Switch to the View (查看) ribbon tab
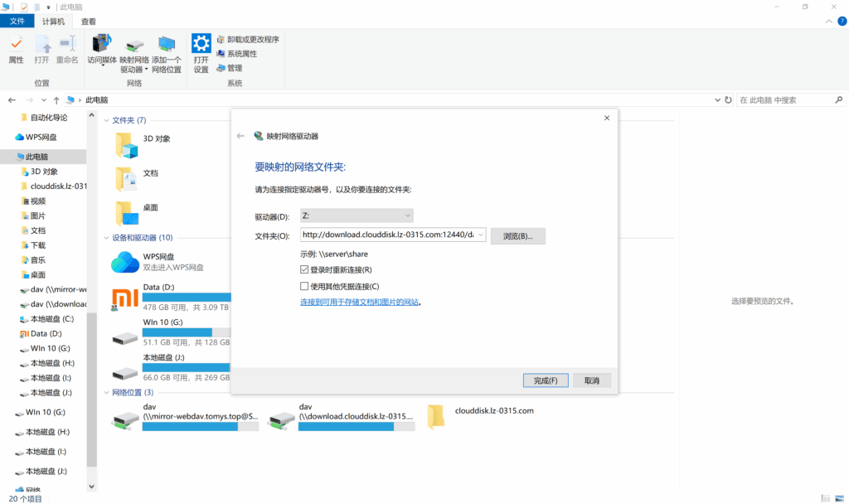 (x=88, y=22)
